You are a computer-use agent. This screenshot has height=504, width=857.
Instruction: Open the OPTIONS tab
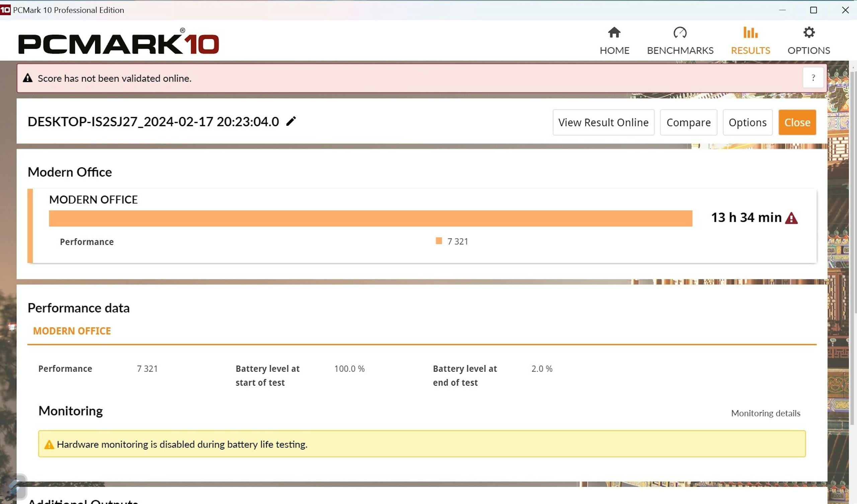(809, 41)
